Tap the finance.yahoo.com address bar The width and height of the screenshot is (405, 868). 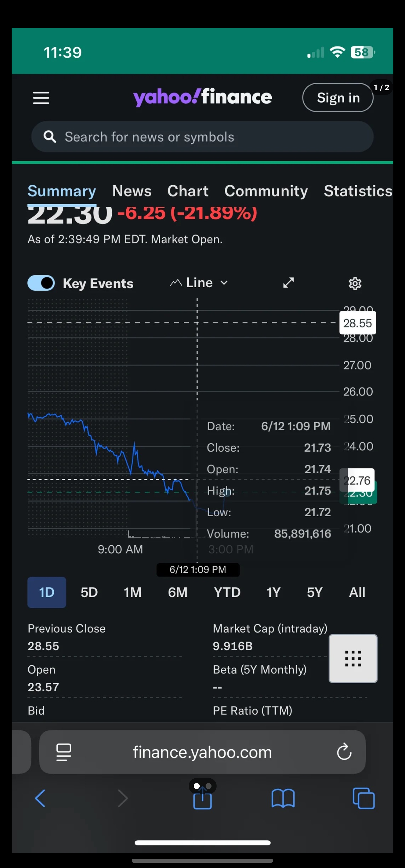click(x=202, y=752)
